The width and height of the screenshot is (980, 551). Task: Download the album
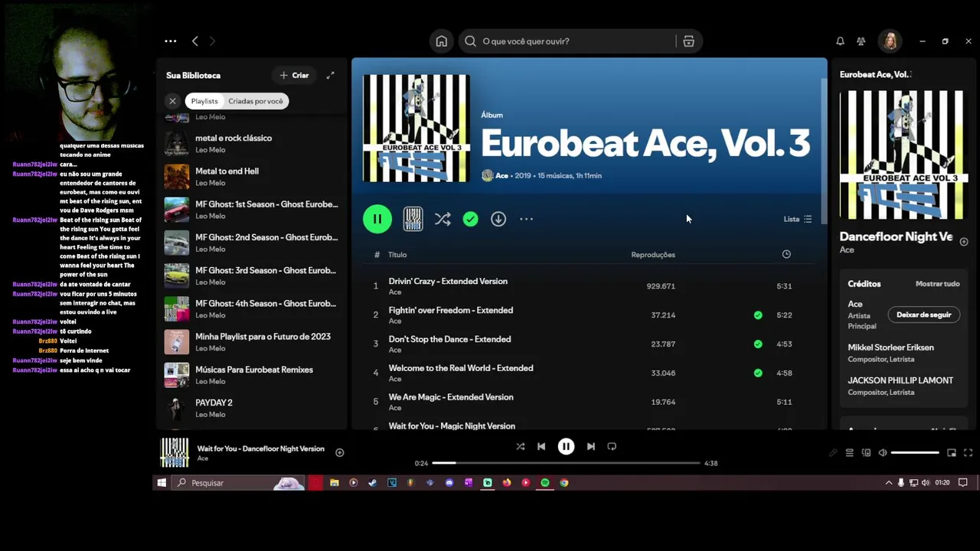coord(498,219)
